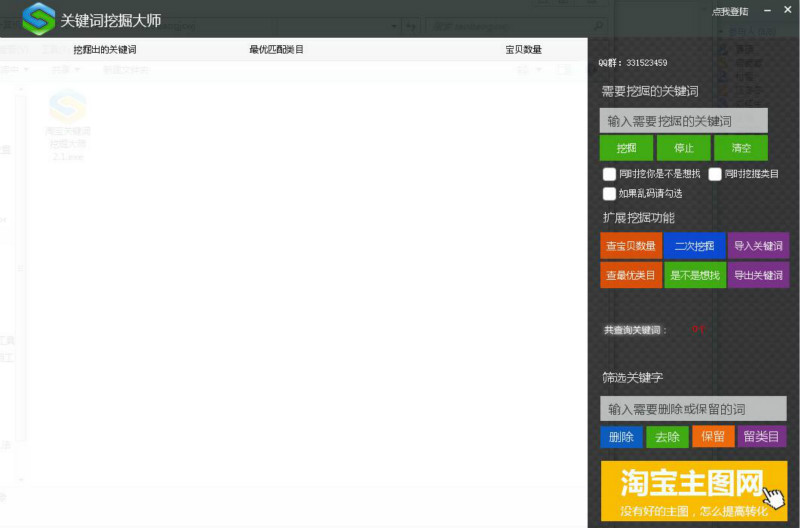Click the 输入需要删除或保留的词 filter field
Viewport: 800px width, 528px height.
click(x=693, y=409)
